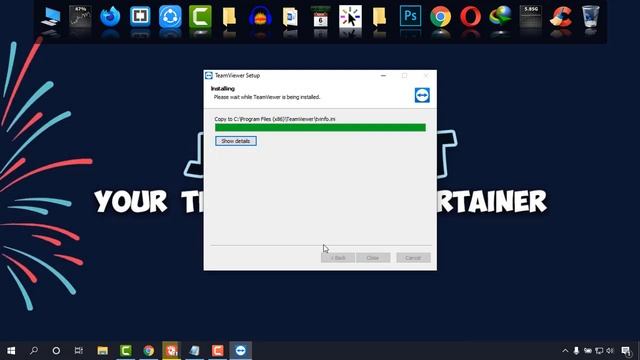Launch Audacity from the dock
Image resolution: width=640 pixels, height=360 pixels.
pos(260,17)
